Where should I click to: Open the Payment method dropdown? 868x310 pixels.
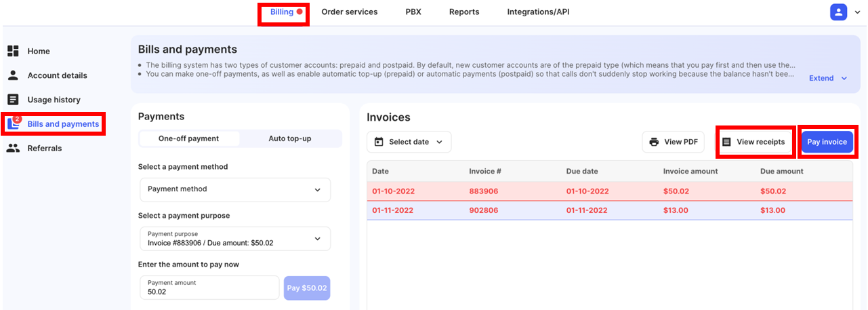pyautogui.click(x=234, y=190)
